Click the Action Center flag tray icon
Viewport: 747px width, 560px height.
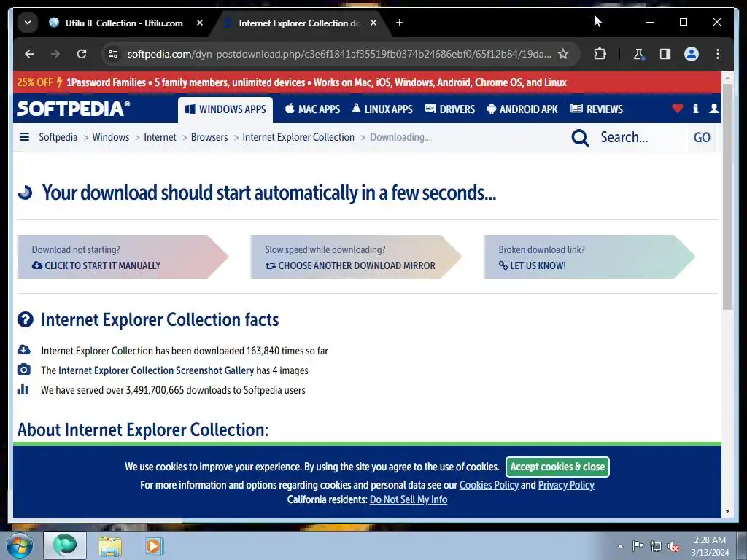[638, 546]
